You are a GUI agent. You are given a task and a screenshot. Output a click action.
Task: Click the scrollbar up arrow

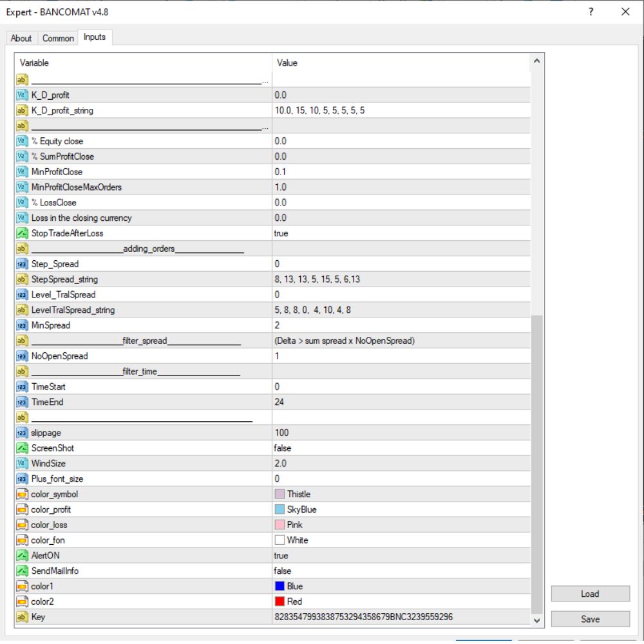[537, 61]
